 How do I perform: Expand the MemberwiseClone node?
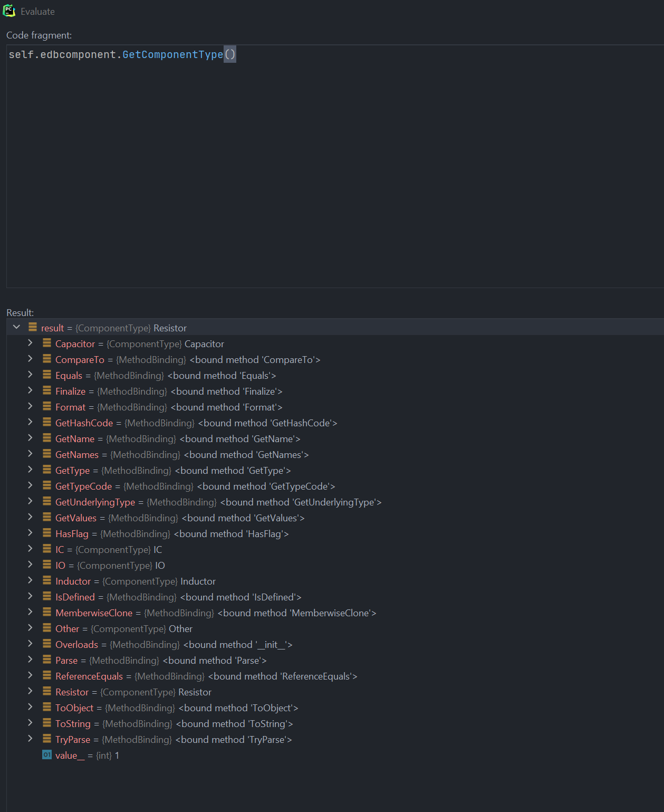pyautogui.click(x=30, y=612)
